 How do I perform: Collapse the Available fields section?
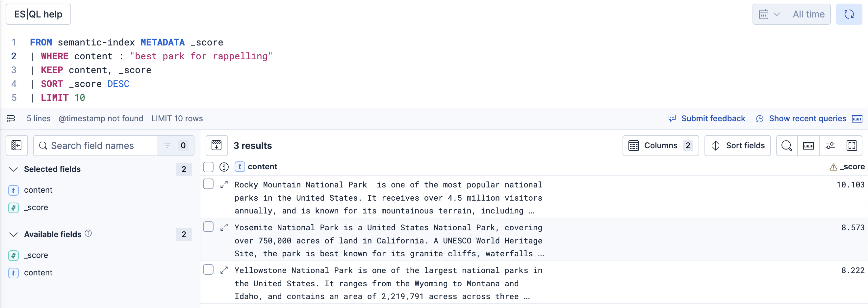pos(13,235)
